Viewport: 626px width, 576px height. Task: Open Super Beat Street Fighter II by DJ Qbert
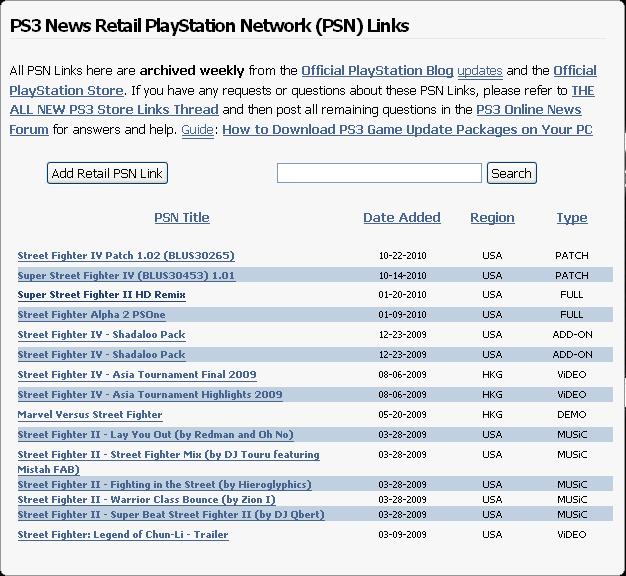171,515
